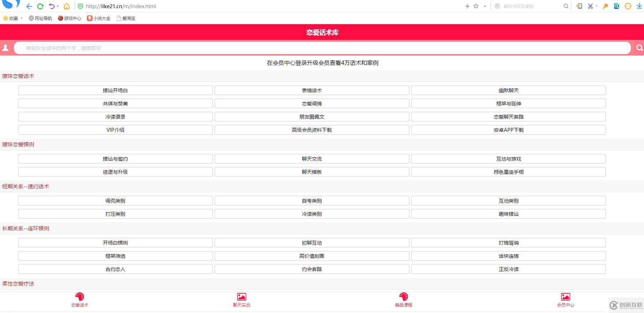Open the 约会套路 button
This screenshot has width=644, height=313.
(312, 269)
